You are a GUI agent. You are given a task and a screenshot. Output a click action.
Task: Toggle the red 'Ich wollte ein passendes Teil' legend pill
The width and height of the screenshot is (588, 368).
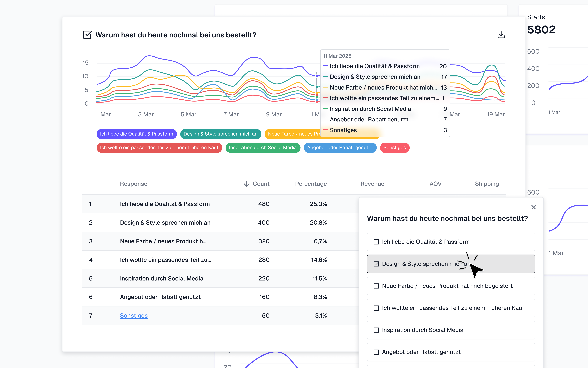tap(159, 148)
